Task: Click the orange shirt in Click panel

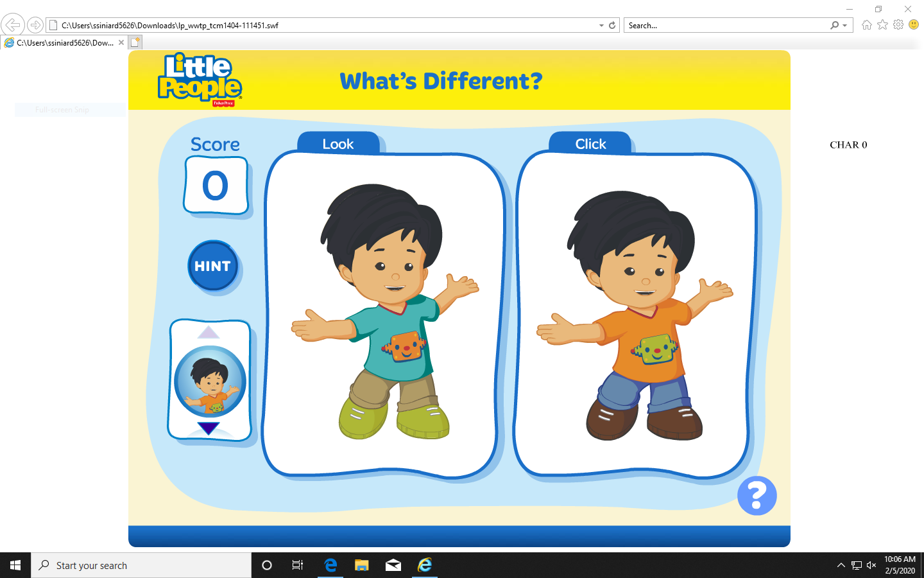Action: [640, 340]
